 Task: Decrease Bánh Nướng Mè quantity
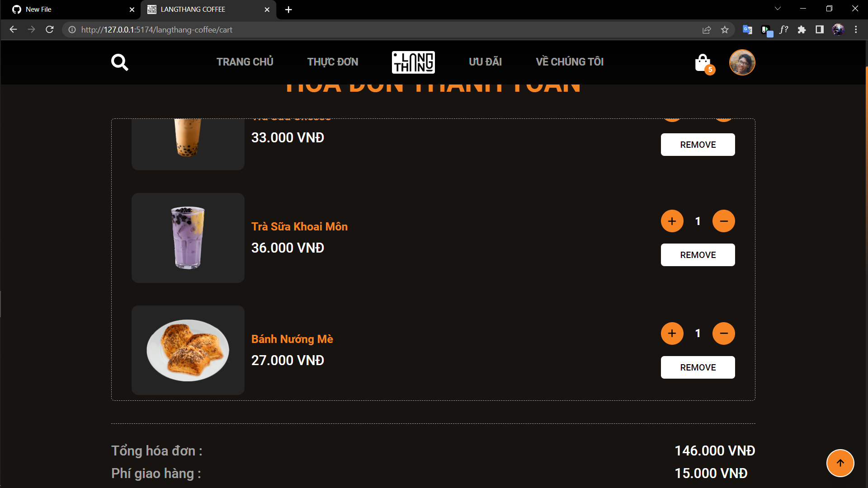click(724, 333)
